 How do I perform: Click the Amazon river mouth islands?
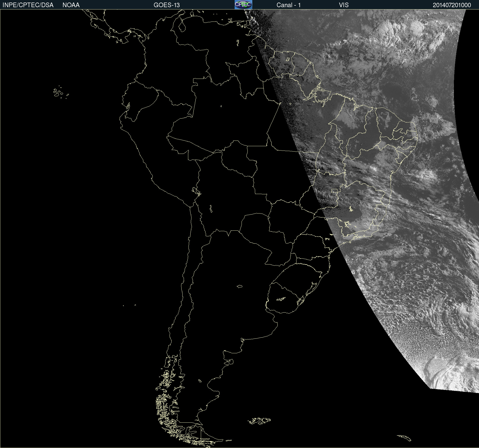tap(318, 91)
